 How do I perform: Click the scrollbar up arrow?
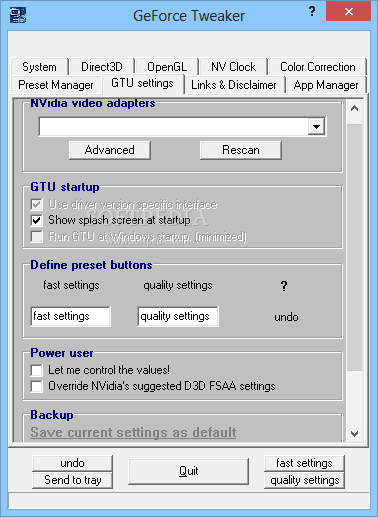[354, 108]
